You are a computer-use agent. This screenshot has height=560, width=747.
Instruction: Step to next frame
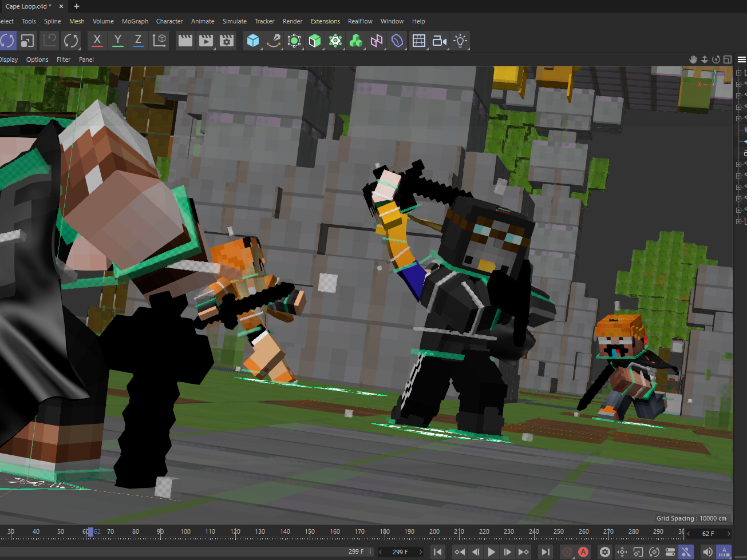click(507, 552)
